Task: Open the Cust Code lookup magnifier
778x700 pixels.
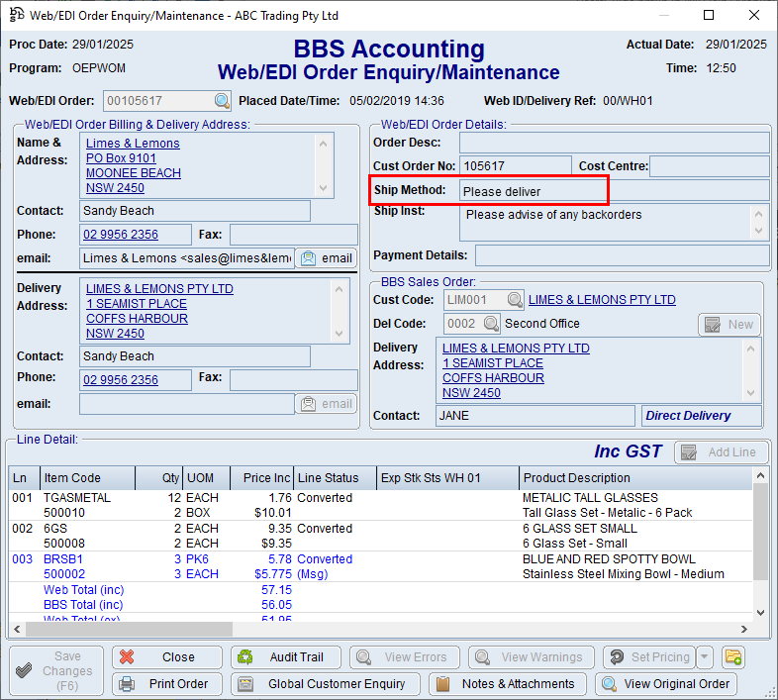Action: 515,300
